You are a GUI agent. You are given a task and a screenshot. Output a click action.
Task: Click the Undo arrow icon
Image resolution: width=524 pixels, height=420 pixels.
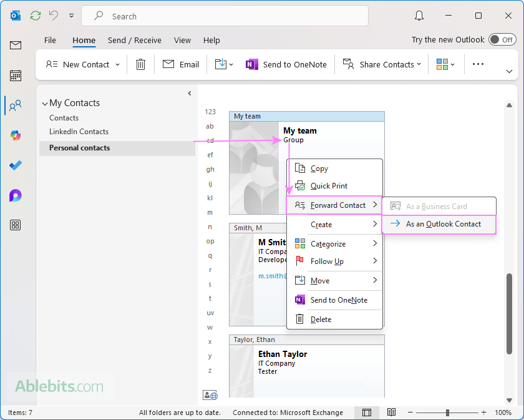click(54, 16)
